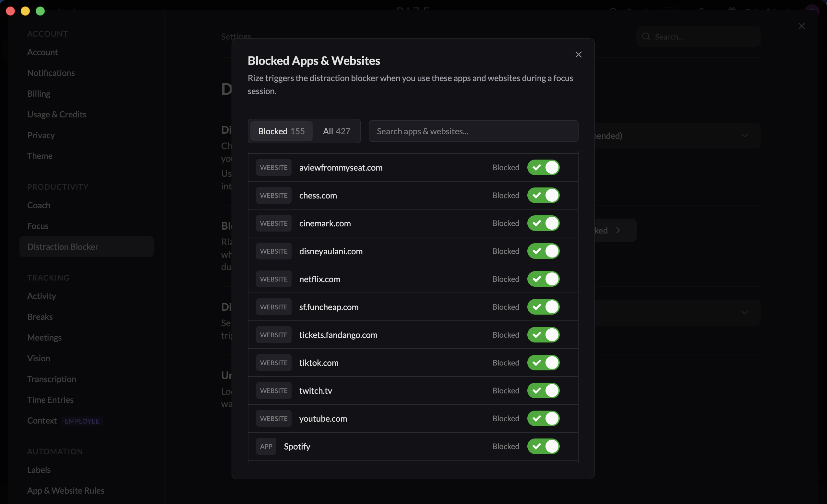Open Vision settings

(x=39, y=358)
